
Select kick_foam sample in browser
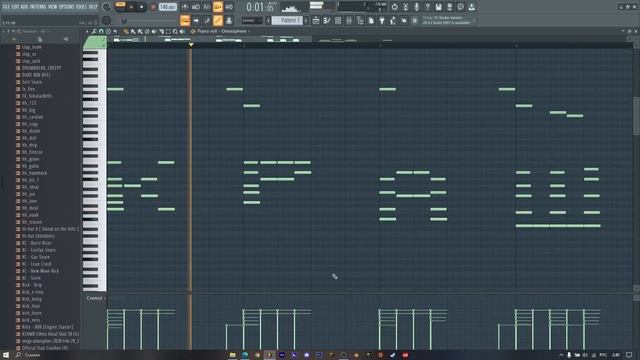point(31,313)
